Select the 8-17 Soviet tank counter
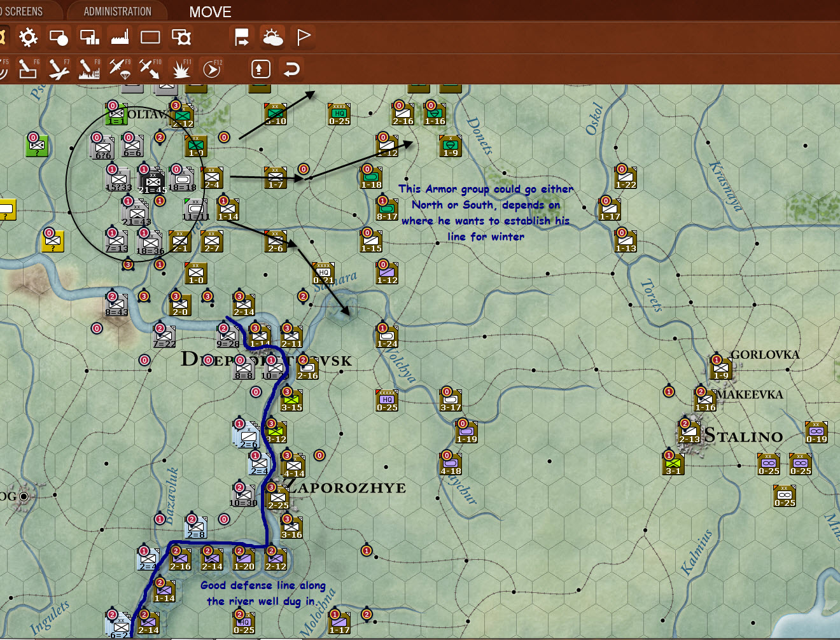 coord(387,211)
